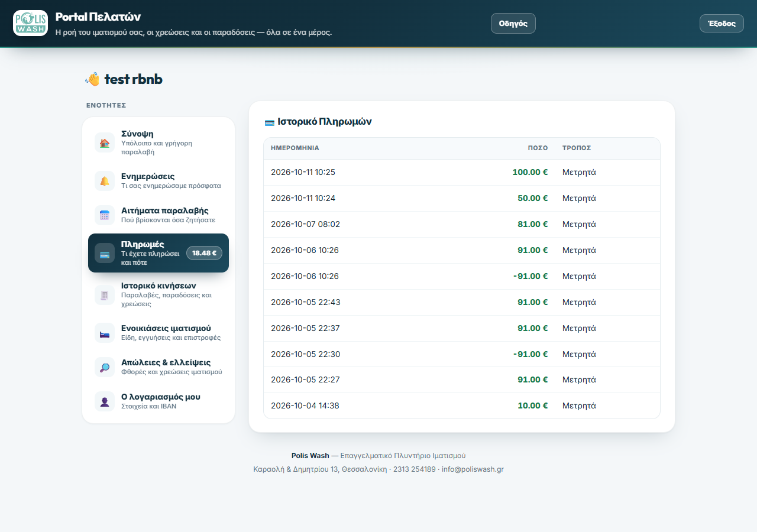Open the Ενημερώσεις section

click(x=158, y=181)
